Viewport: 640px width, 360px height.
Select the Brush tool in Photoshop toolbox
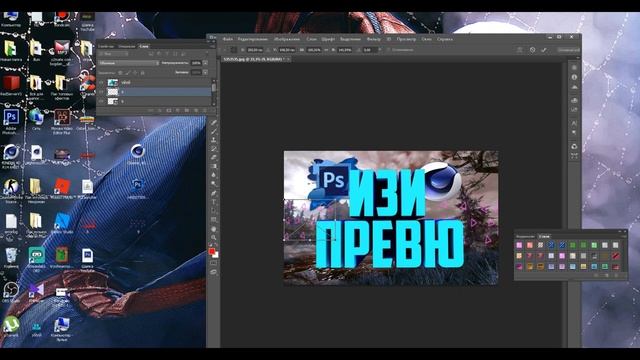[x=213, y=131]
